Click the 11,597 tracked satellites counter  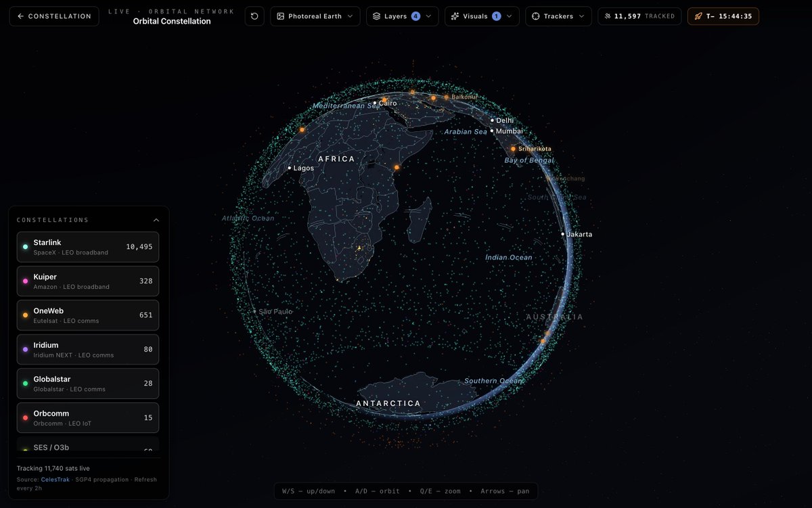click(639, 16)
